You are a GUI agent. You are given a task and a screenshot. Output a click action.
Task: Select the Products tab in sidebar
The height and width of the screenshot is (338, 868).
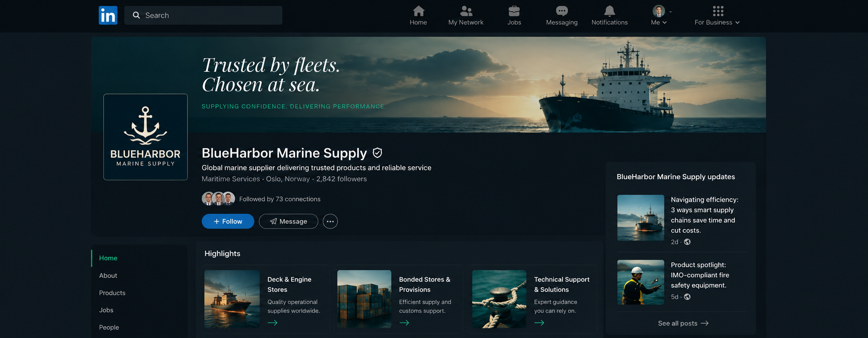[112, 293]
